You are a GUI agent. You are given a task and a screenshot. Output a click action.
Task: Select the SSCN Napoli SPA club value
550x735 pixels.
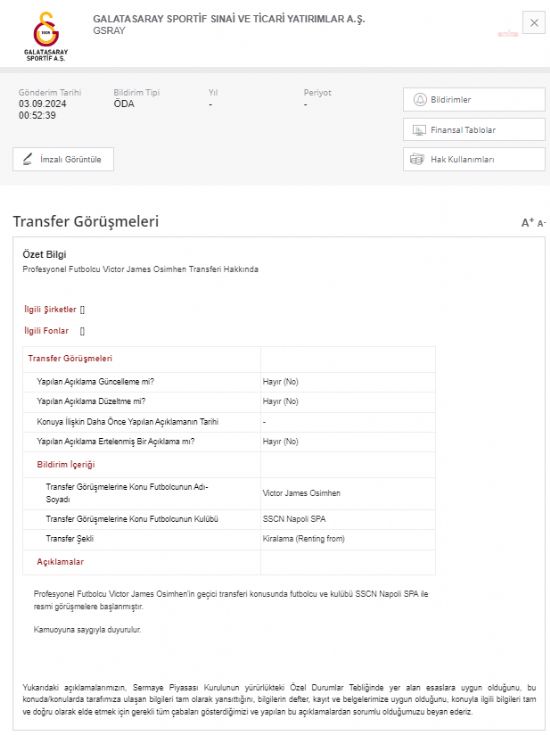[294, 519]
